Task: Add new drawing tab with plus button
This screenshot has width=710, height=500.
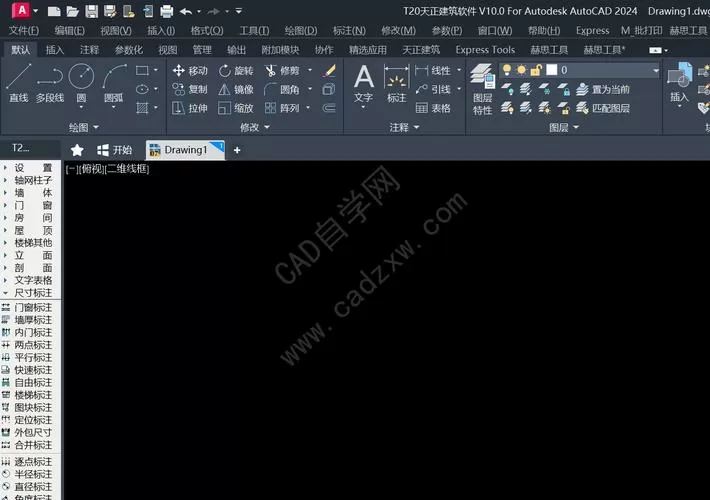Action: pyautogui.click(x=237, y=150)
